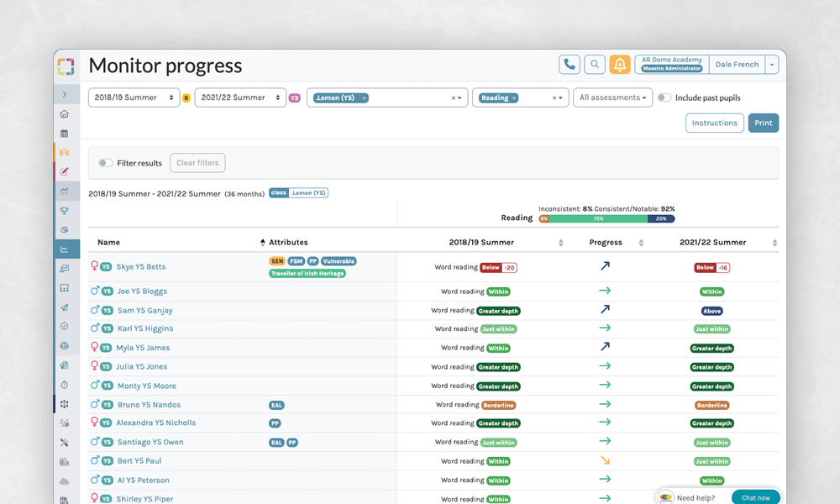Enable the Include past pupils toggle
This screenshot has height=504, width=840.
[664, 98]
